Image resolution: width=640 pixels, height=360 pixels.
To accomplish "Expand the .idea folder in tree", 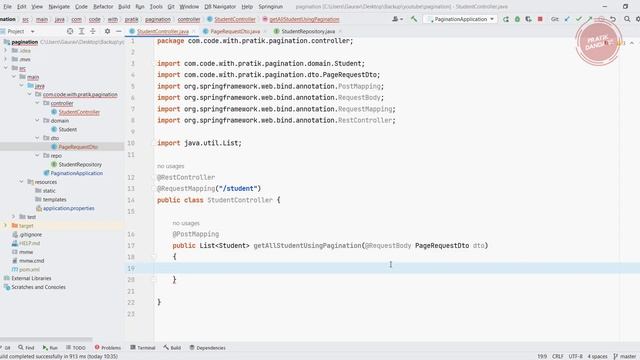I will (6, 51).
